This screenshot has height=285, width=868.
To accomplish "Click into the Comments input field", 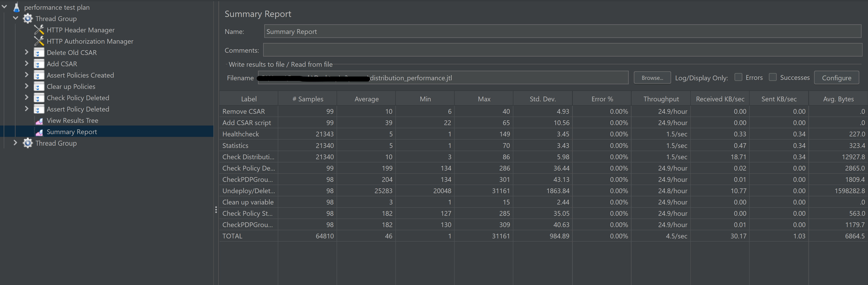I will point(562,50).
